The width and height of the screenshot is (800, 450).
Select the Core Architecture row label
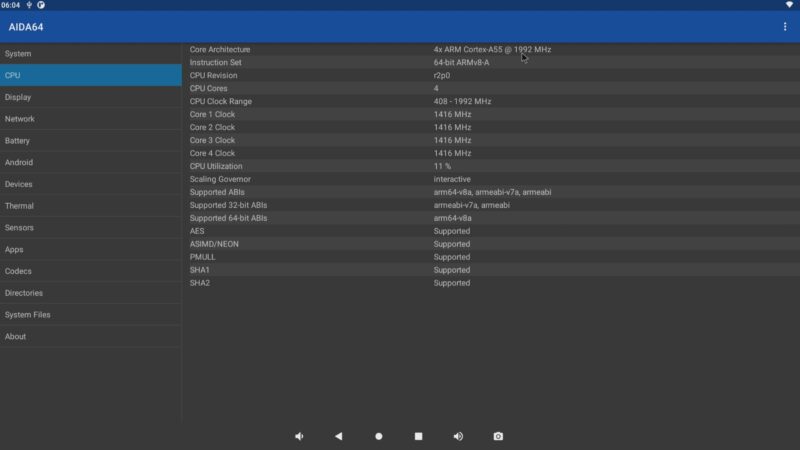click(x=220, y=49)
